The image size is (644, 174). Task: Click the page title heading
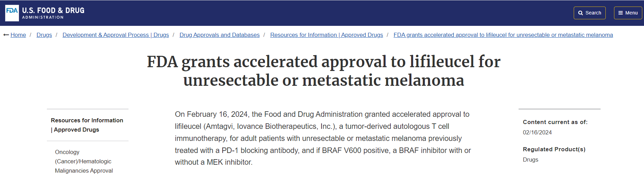(324, 71)
